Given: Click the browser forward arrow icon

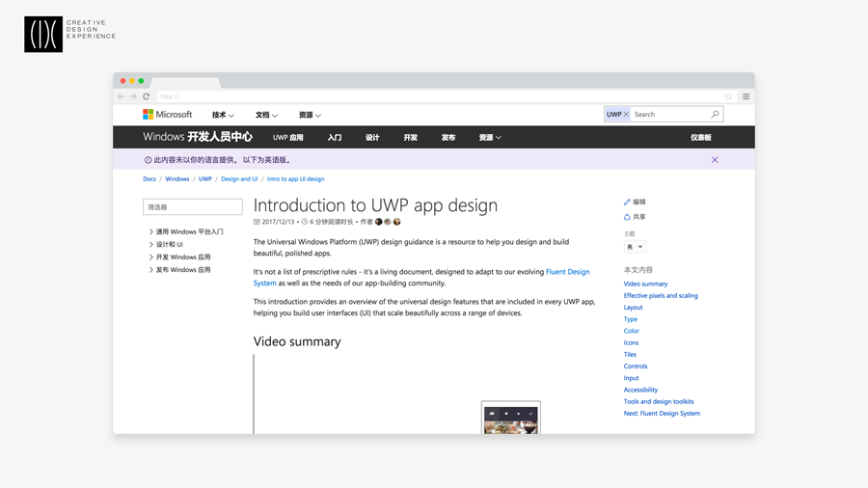Looking at the screenshot, I should tap(133, 96).
